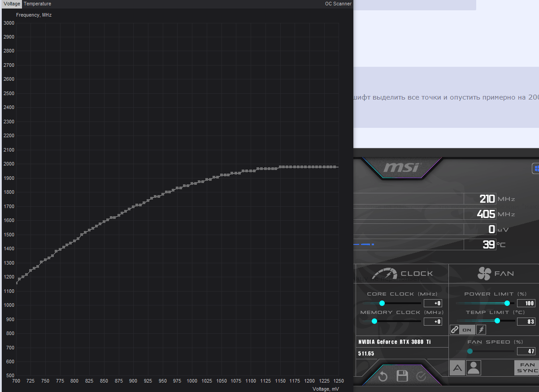Adjust the Core Clock slider handle
Screen dimensions: 539x392
pos(382,303)
